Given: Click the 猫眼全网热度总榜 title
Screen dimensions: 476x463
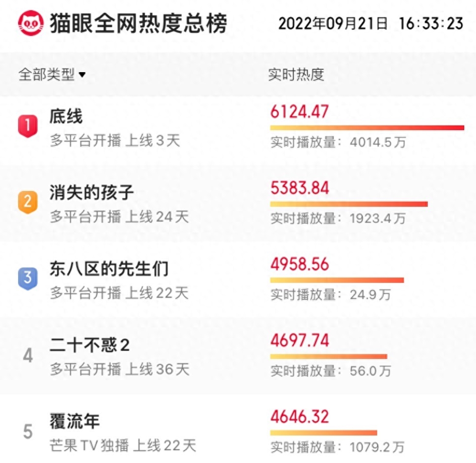Looking at the screenshot, I should (x=139, y=23).
